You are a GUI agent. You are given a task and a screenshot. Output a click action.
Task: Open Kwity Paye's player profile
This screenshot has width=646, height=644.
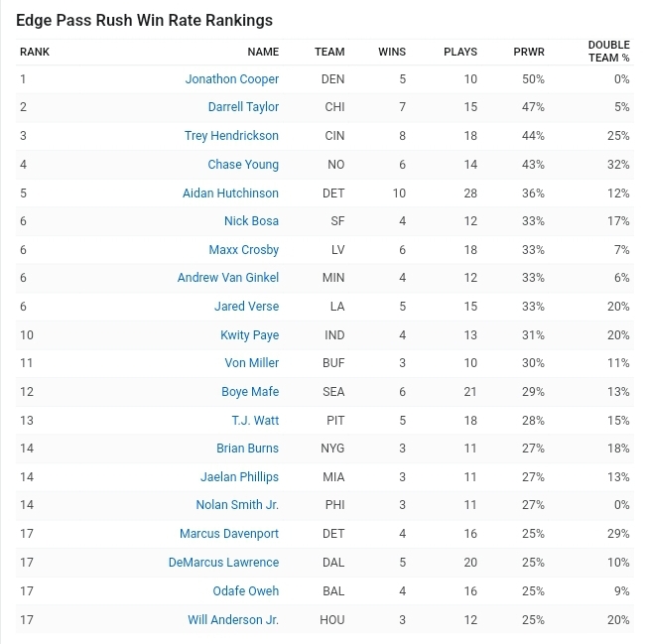point(249,335)
